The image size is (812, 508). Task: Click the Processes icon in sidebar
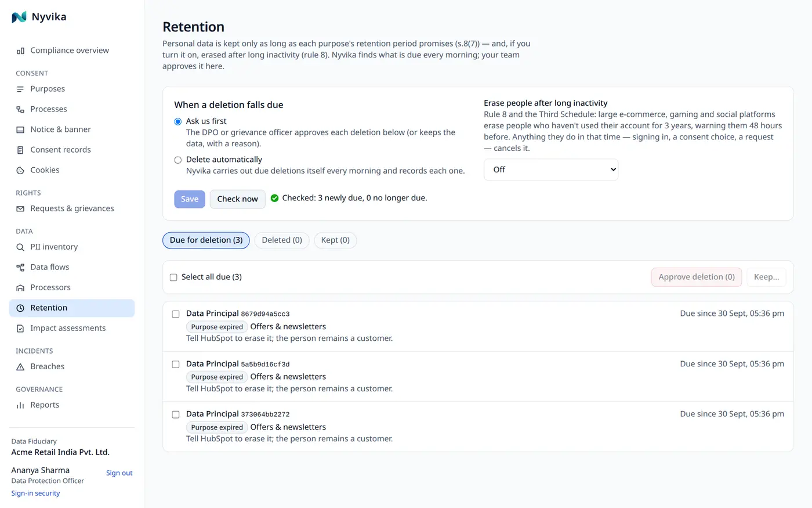point(20,109)
